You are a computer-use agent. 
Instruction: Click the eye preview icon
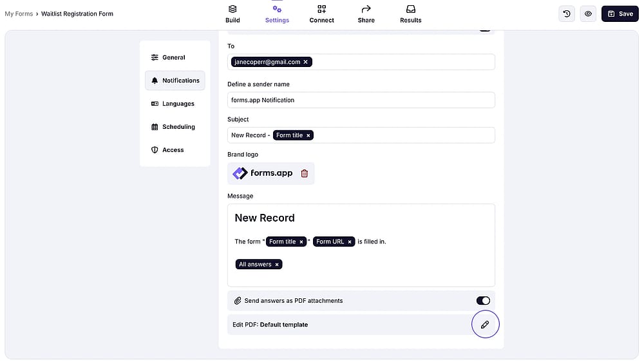(x=588, y=14)
